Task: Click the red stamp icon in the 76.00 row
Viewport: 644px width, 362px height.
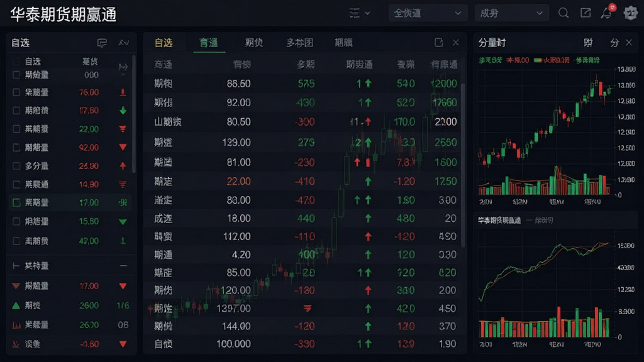Action: click(123, 92)
